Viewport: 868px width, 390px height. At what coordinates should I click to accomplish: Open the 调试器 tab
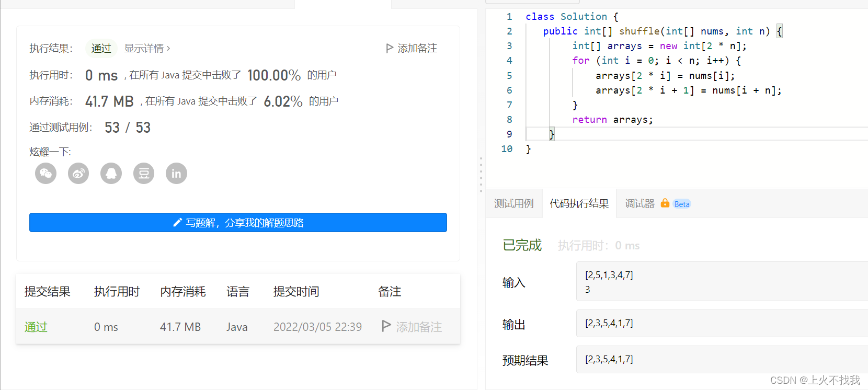pos(639,203)
